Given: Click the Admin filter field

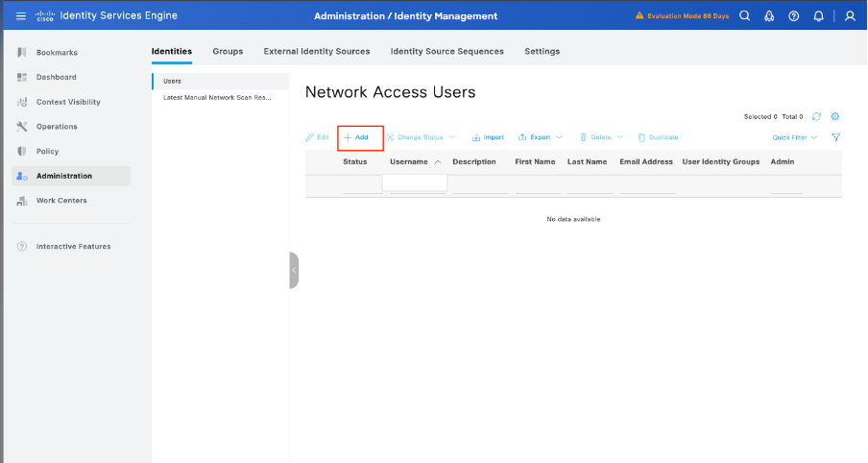Looking at the screenshot, I should point(786,186).
